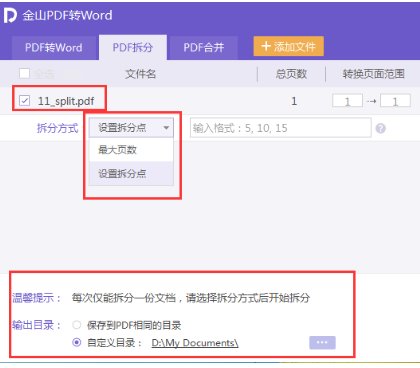Screen dimensions: 420x368
Task: Click the browse directory ellipsis button
Action: (322, 343)
